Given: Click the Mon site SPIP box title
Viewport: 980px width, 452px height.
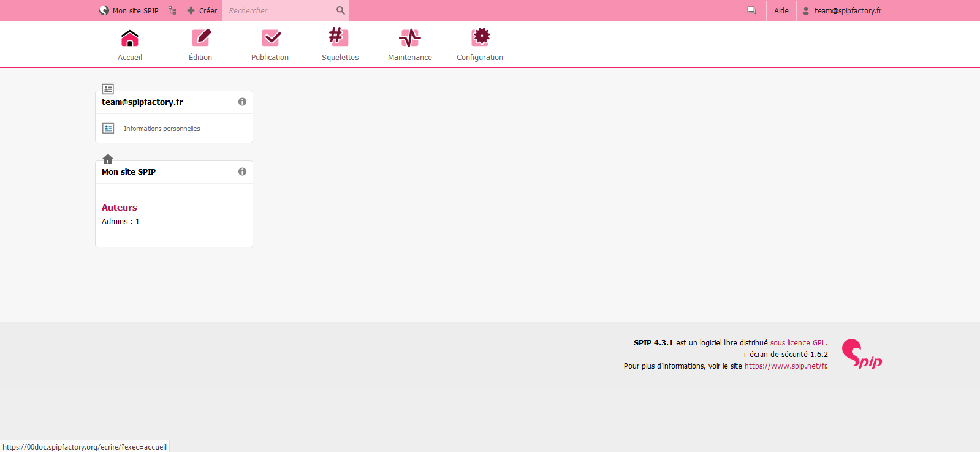Looking at the screenshot, I should click(129, 172).
